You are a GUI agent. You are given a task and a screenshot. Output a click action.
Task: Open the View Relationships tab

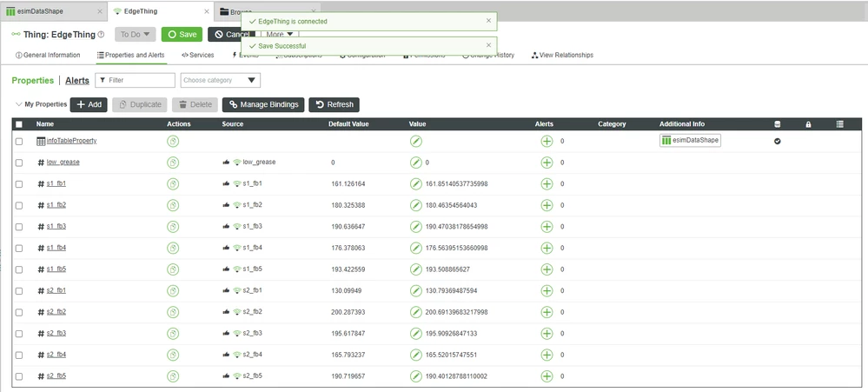tap(562, 56)
